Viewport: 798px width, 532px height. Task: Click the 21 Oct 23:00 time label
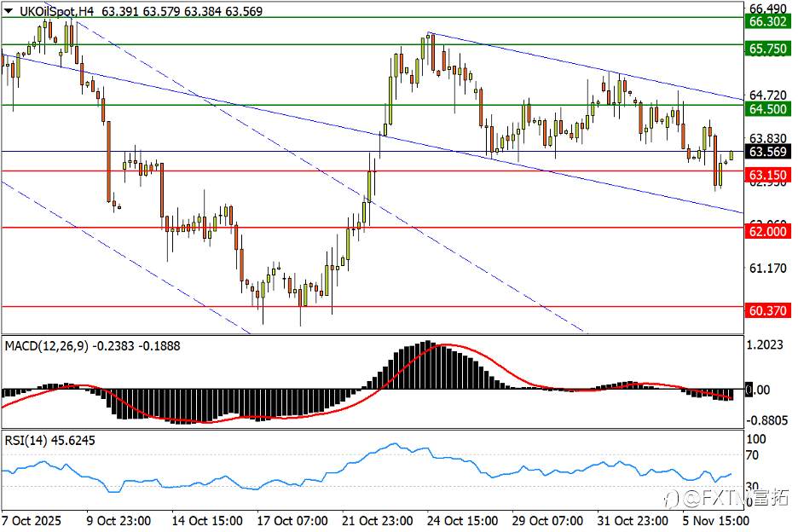pos(377,521)
